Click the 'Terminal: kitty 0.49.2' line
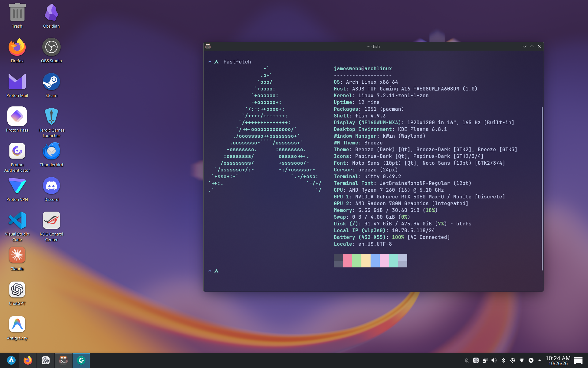This screenshot has width=588, height=368. tap(367, 177)
